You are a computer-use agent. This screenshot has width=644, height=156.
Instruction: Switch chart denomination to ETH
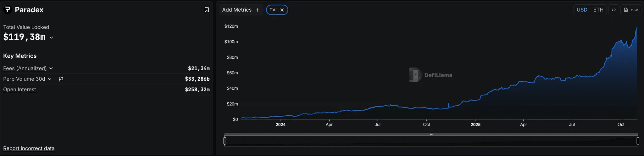pyautogui.click(x=598, y=10)
